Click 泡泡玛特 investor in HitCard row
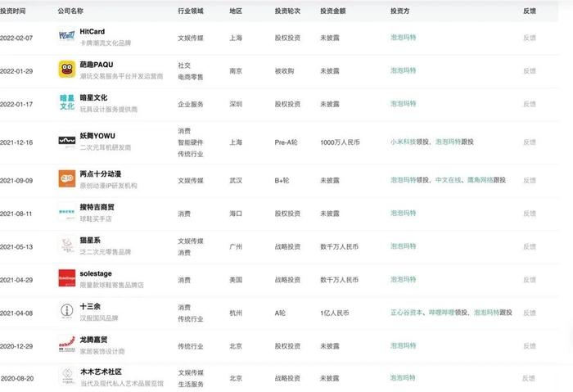 pyautogui.click(x=403, y=38)
